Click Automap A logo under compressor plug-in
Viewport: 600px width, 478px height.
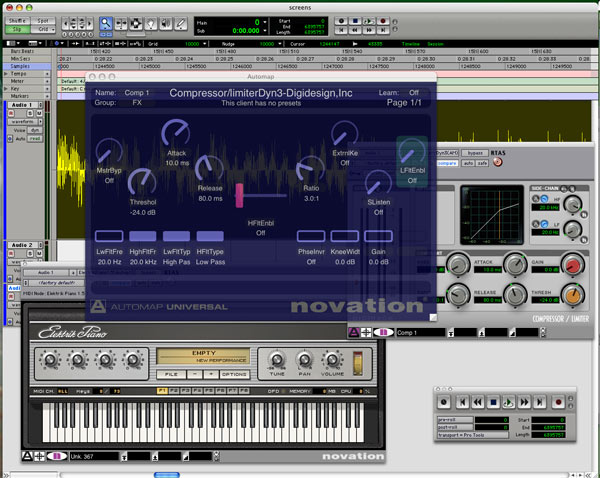tap(354, 332)
